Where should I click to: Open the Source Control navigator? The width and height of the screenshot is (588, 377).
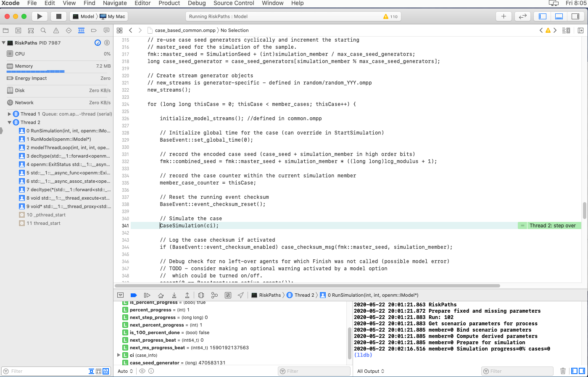pos(18,31)
